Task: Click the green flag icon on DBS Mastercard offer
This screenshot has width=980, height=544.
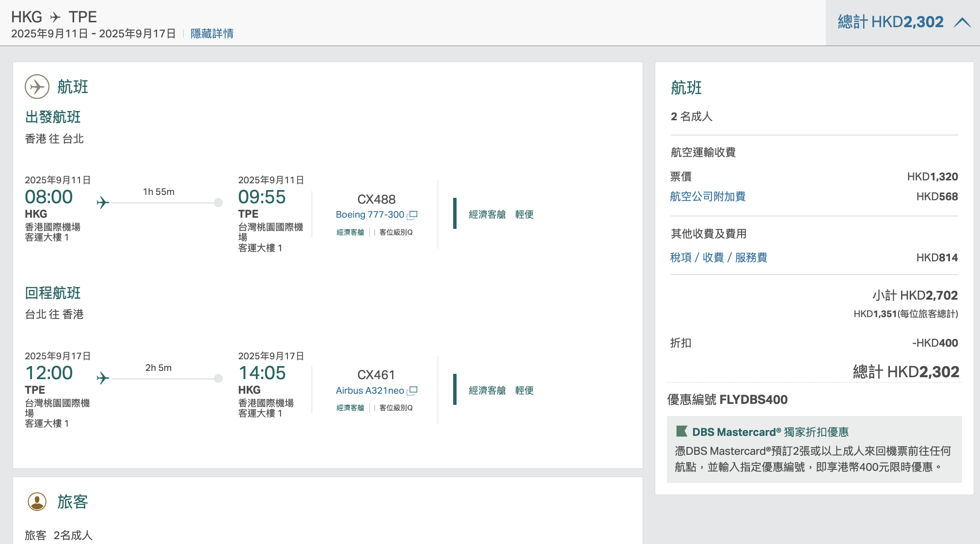Action: pyautogui.click(x=682, y=431)
